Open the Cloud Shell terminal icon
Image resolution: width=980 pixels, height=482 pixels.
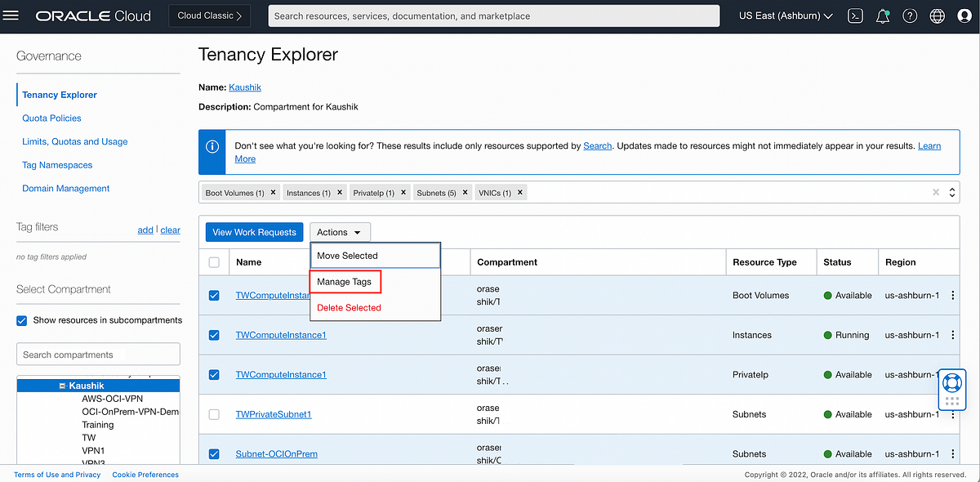coord(855,15)
